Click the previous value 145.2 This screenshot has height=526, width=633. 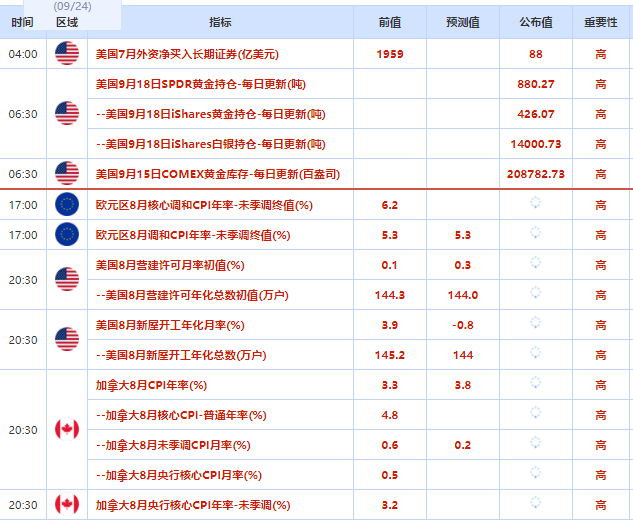pos(390,355)
